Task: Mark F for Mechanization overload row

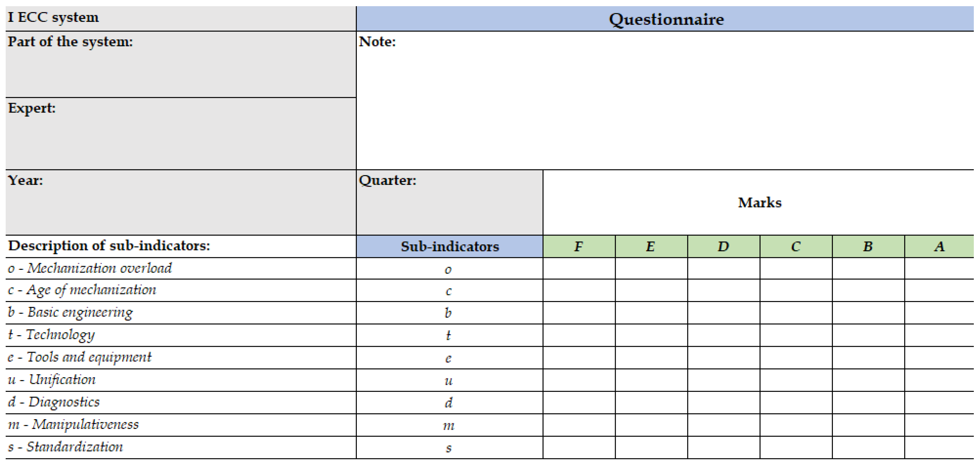Action: click(x=579, y=269)
